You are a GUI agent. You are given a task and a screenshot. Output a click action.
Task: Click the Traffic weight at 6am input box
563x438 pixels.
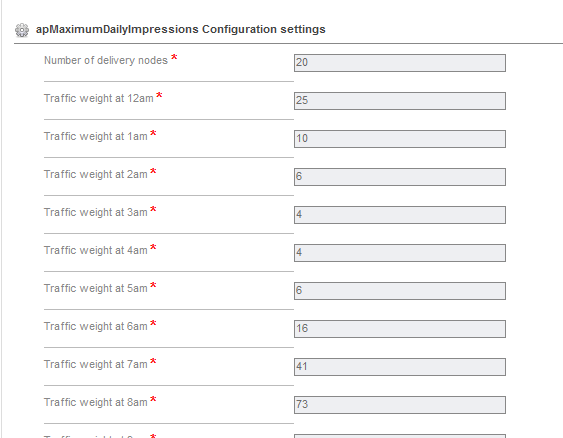pyautogui.click(x=400, y=329)
